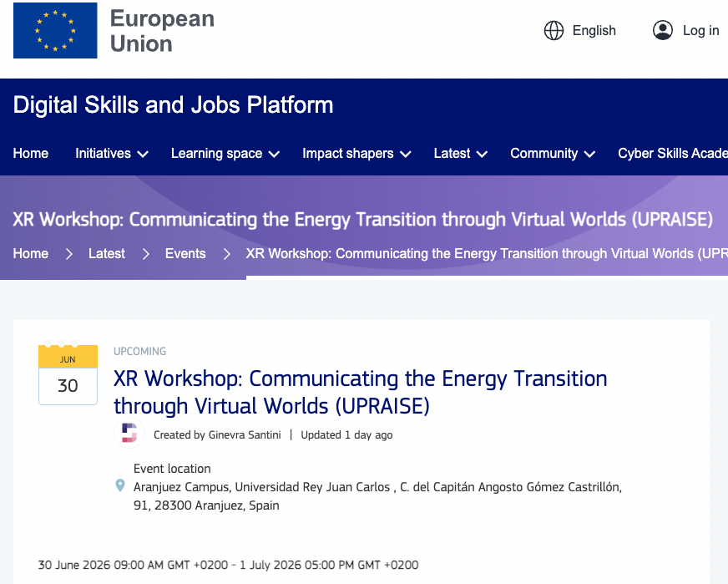Image resolution: width=728 pixels, height=584 pixels.
Task: Click the globe language icon
Action: click(554, 31)
